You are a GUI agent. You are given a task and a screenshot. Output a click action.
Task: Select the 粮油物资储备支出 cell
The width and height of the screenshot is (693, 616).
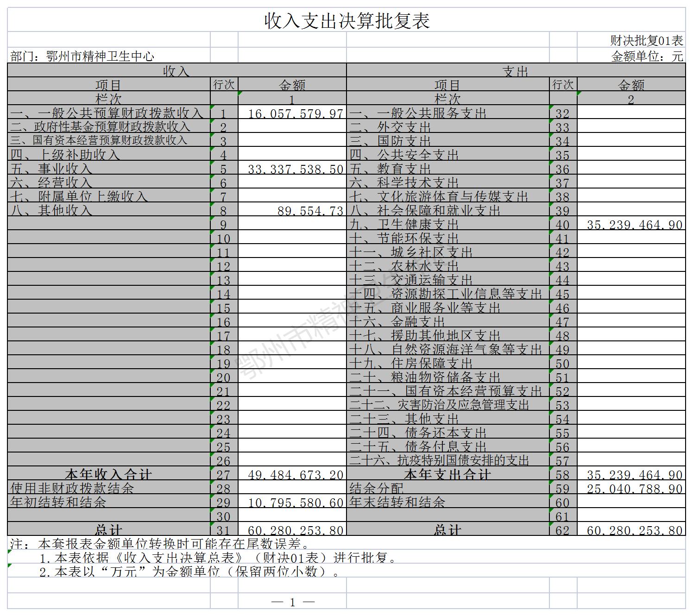448,377
